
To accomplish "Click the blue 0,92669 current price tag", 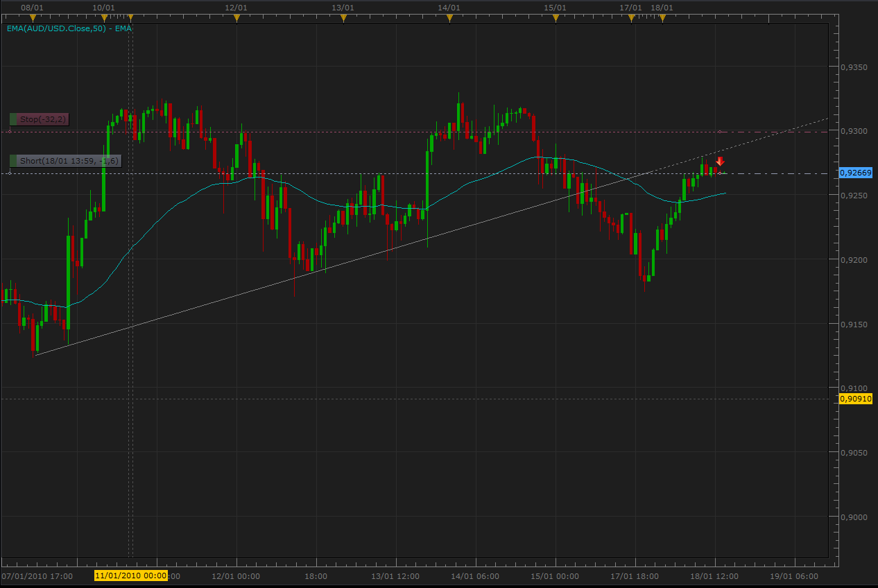I will coord(856,173).
